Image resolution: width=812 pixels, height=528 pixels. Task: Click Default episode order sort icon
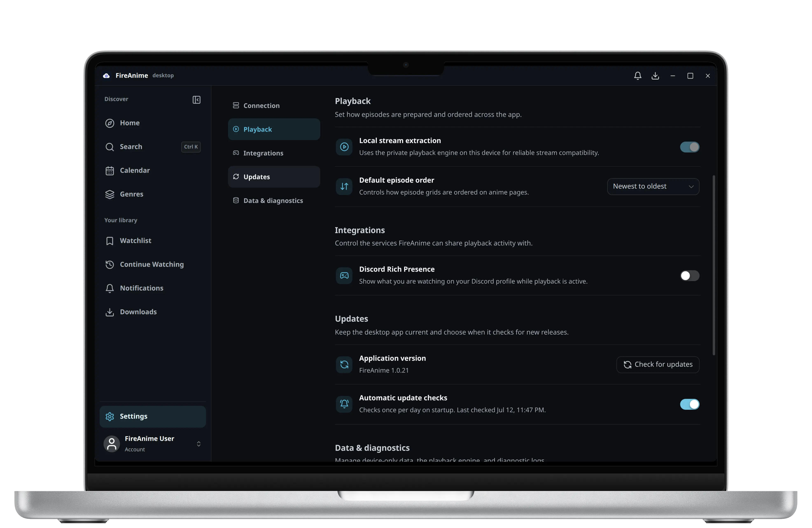[344, 186]
